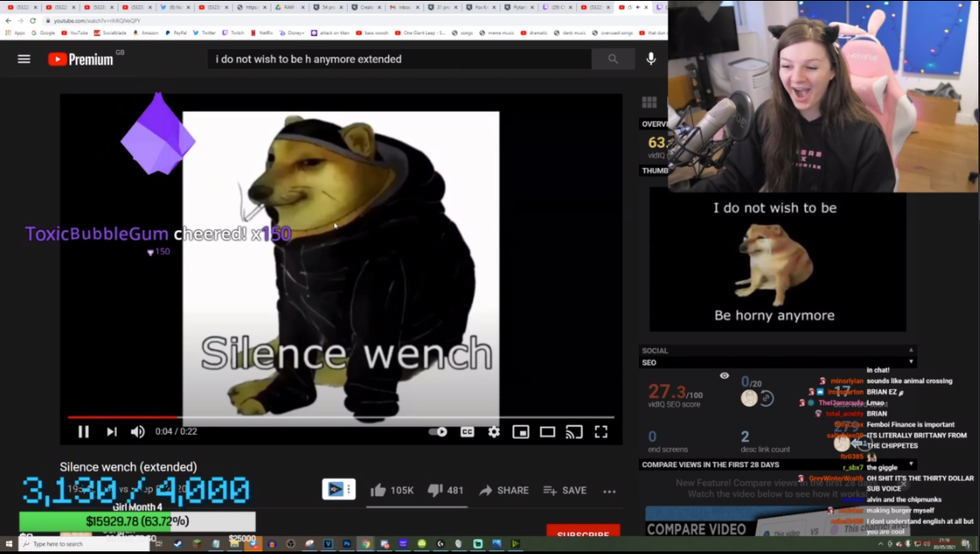Click the Windows taskbar search box
Image resolution: width=980 pixels, height=554 pixels.
tap(84, 544)
